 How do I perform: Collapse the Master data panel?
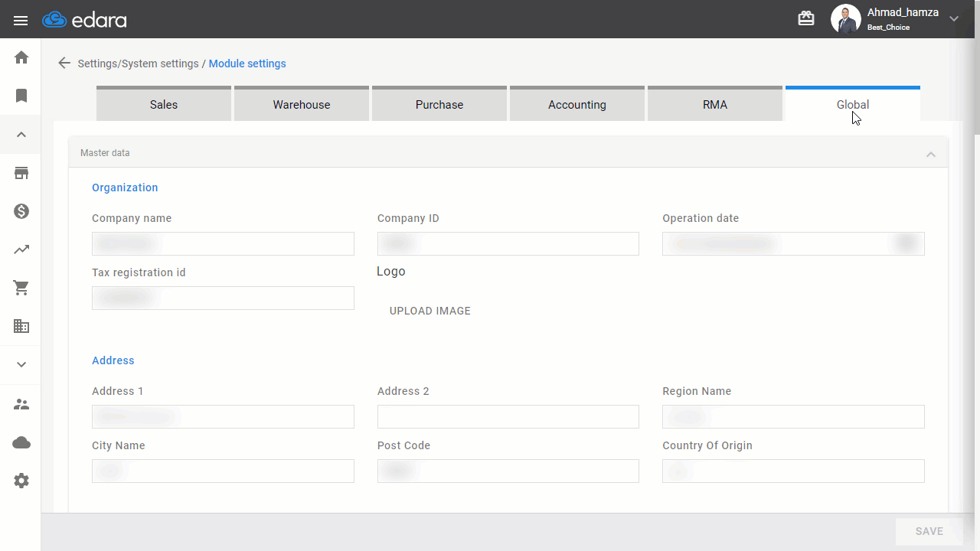[x=931, y=154]
